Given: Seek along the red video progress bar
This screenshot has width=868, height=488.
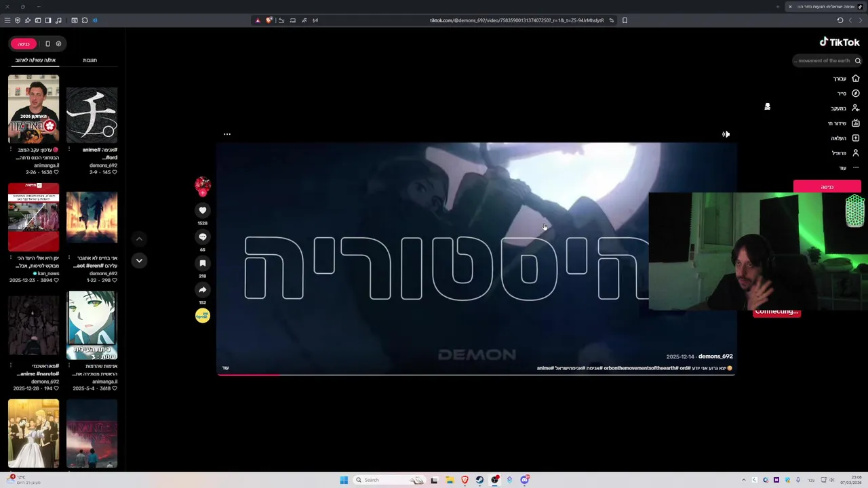Looking at the screenshot, I should pyautogui.click(x=476, y=375).
